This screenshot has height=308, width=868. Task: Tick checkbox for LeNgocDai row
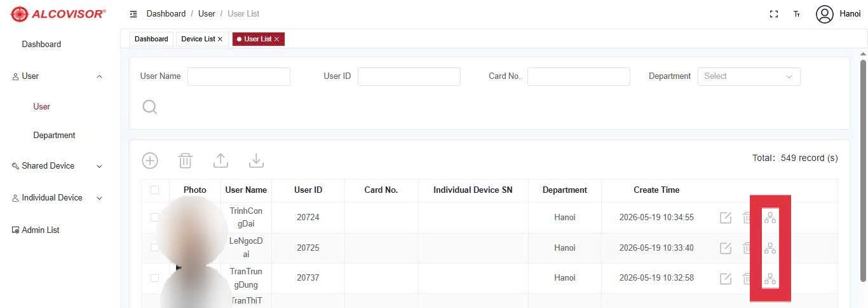[154, 248]
